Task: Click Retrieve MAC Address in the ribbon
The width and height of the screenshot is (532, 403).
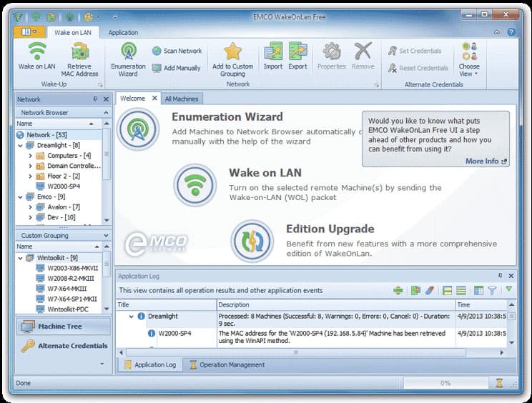Action: click(x=79, y=59)
